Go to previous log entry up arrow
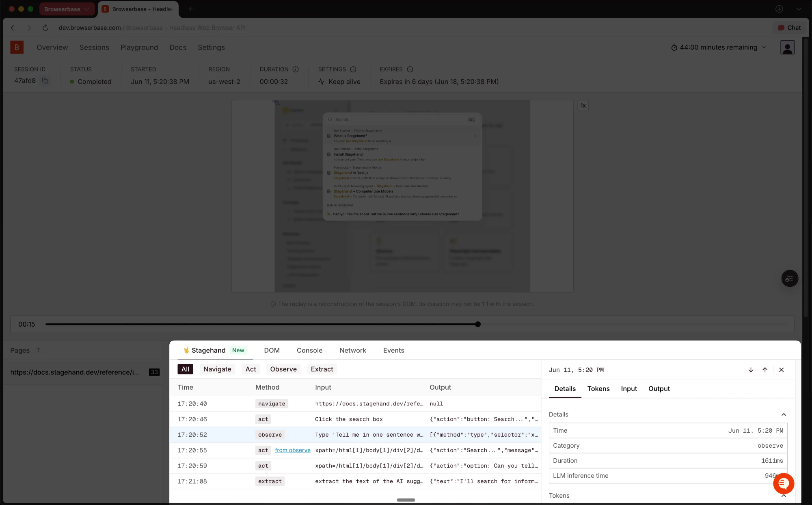The height and width of the screenshot is (505, 812). 765,370
